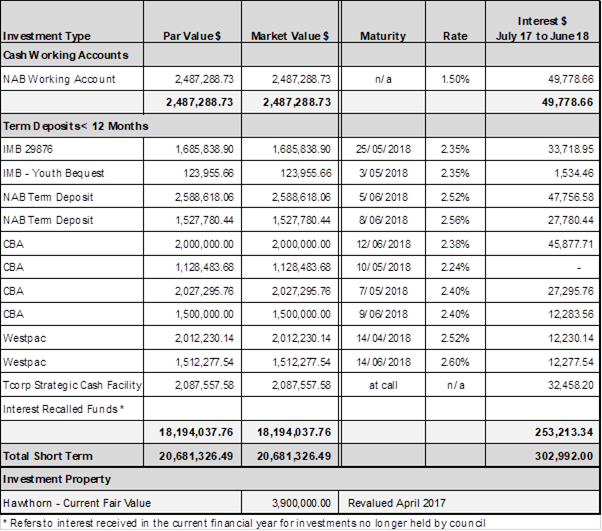The image size is (602, 531).
Task: Select the Par Value $ column header
Action: point(194,36)
